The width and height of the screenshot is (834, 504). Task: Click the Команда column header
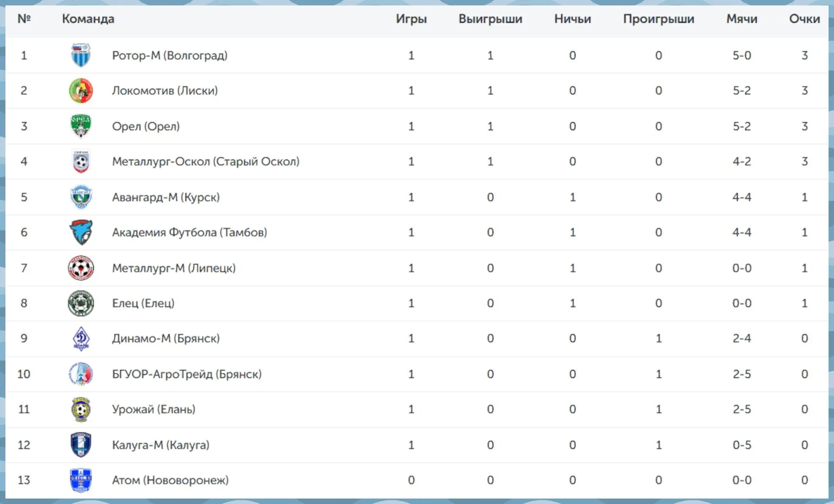(x=88, y=19)
